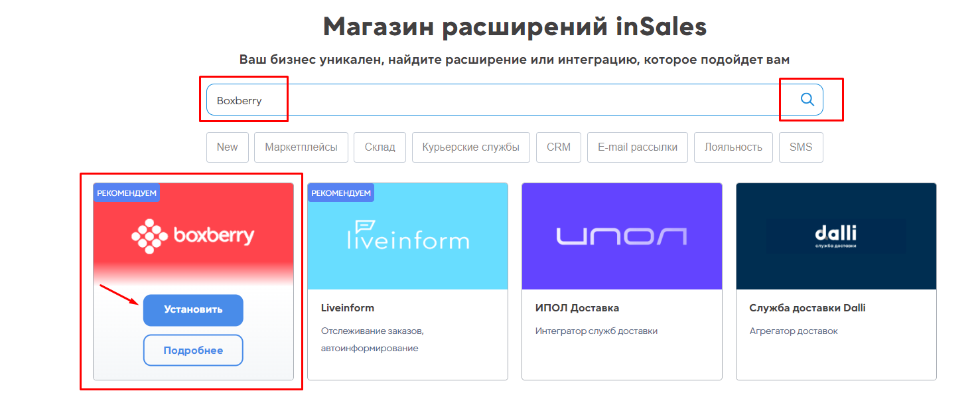Select the CRM category filter

(x=559, y=147)
